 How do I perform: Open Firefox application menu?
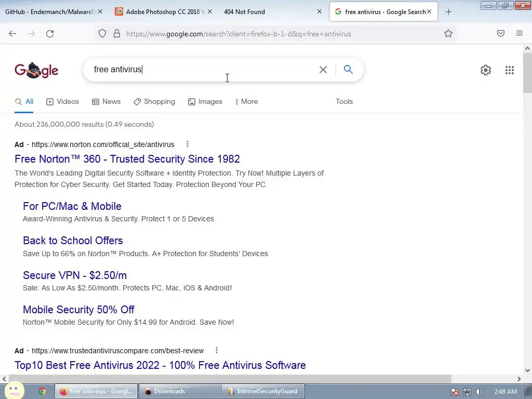click(x=520, y=33)
